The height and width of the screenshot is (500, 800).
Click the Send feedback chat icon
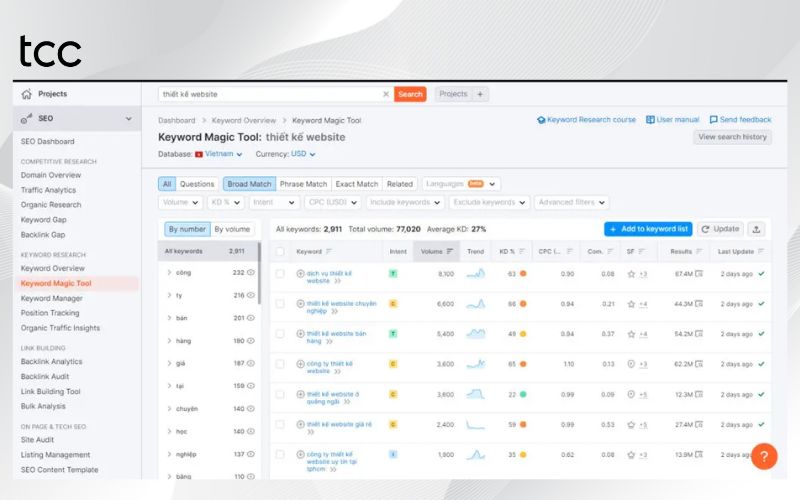tap(713, 120)
